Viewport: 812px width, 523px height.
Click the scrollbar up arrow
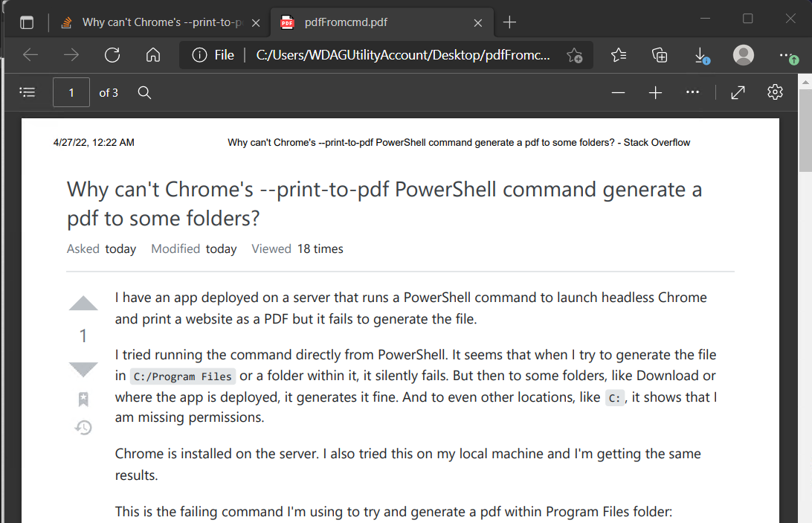click(805, 82)
